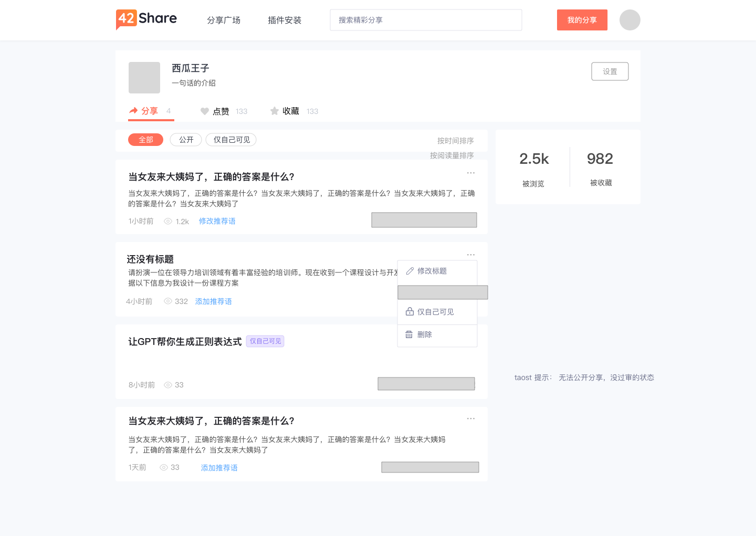Image resolution: width=756 pixels, height=536 pixels.
Task: Choose 仅自己可见 in the context menu
Action: tap(437, 312)
